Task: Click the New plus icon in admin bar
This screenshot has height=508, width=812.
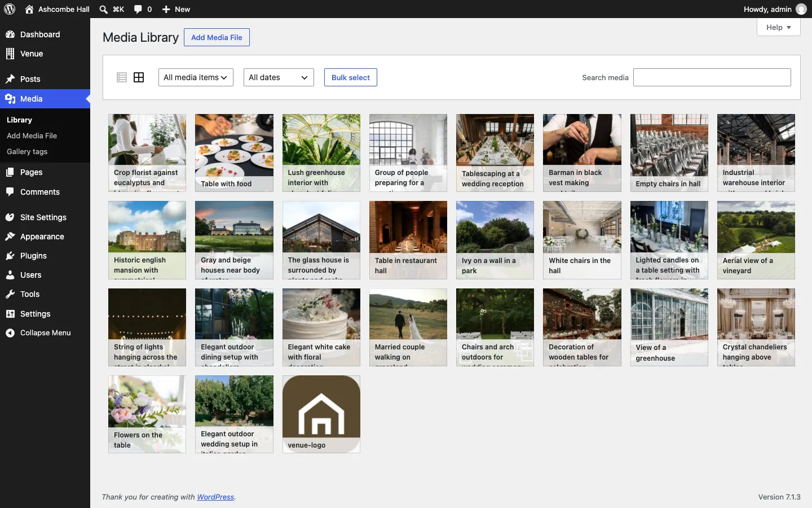Action: pos(166,9)
